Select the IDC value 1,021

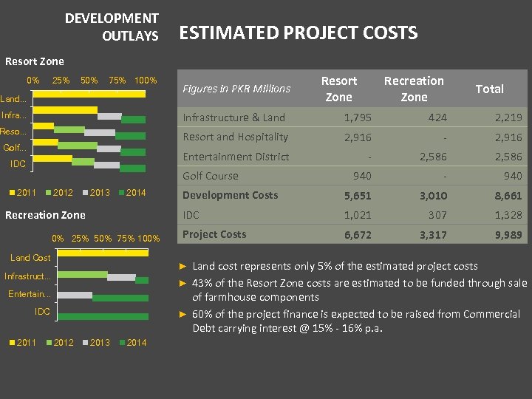tap(358, 215)
